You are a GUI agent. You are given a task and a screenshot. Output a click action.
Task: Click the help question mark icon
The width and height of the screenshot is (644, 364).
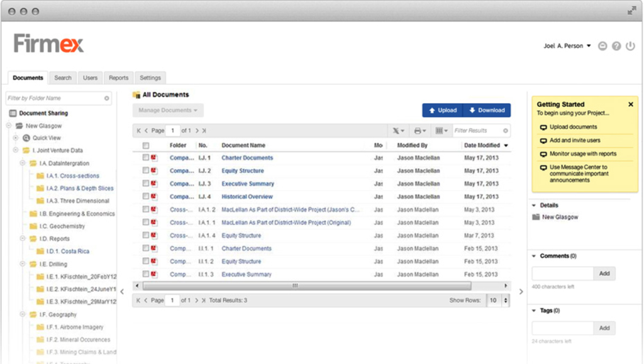click(616, 46)
